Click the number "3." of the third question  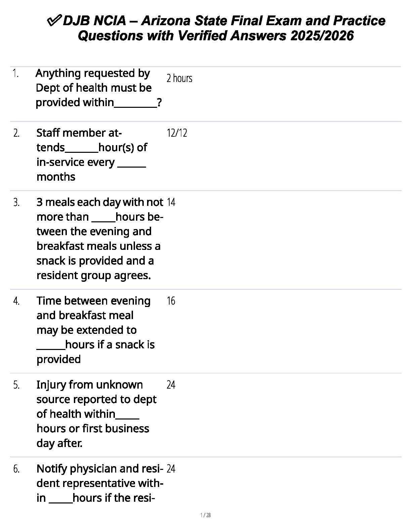(16, 203)
